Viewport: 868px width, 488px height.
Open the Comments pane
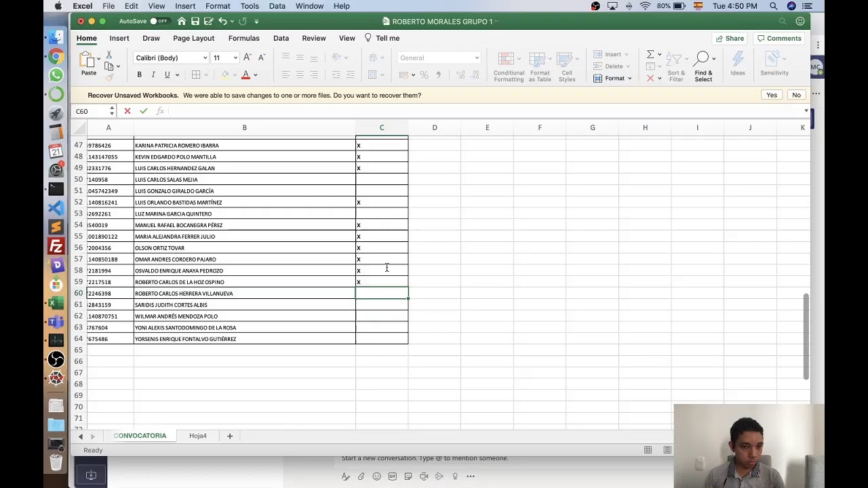[780, 39]
